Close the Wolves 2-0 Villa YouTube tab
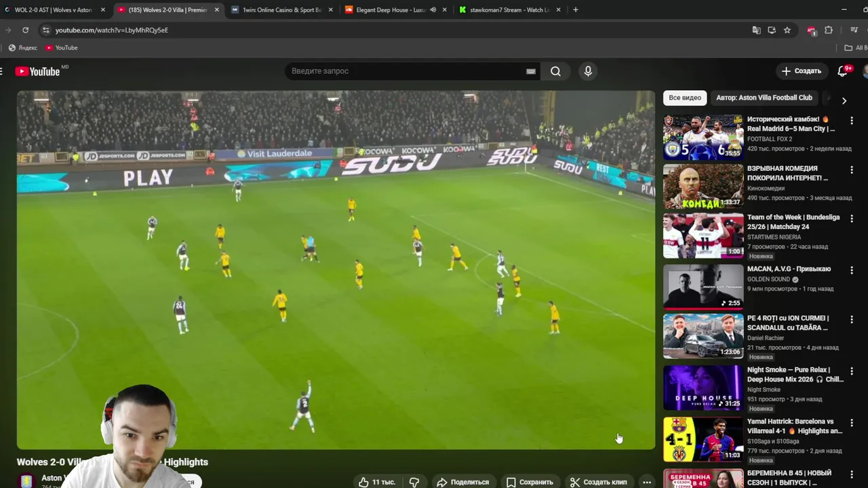The image size is (868, 488). coord(217,9)
